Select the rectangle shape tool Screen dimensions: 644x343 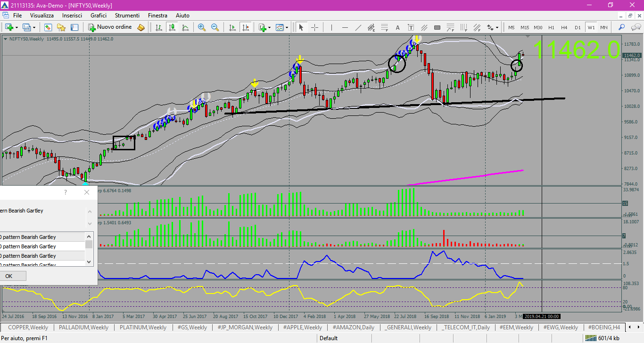pos(437,27)
